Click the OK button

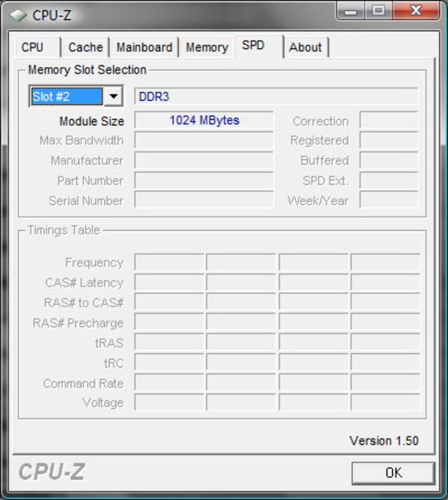pos(393,472)
